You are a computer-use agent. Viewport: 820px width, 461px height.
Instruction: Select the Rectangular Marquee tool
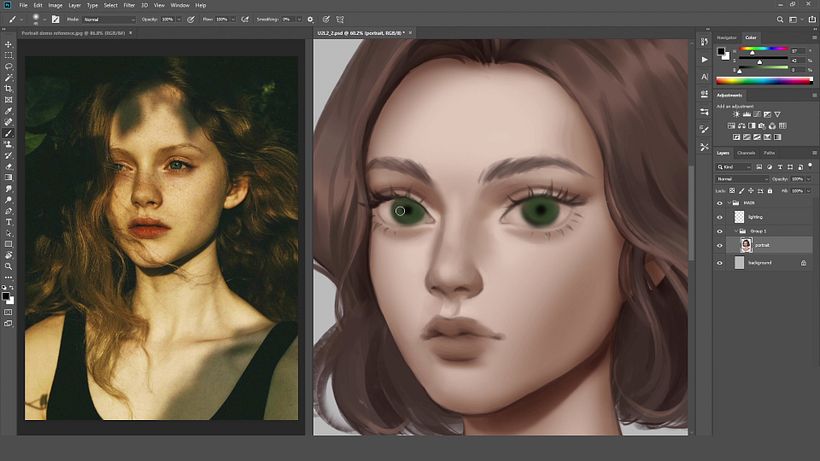pyautogui.click(x=8, y=55)
